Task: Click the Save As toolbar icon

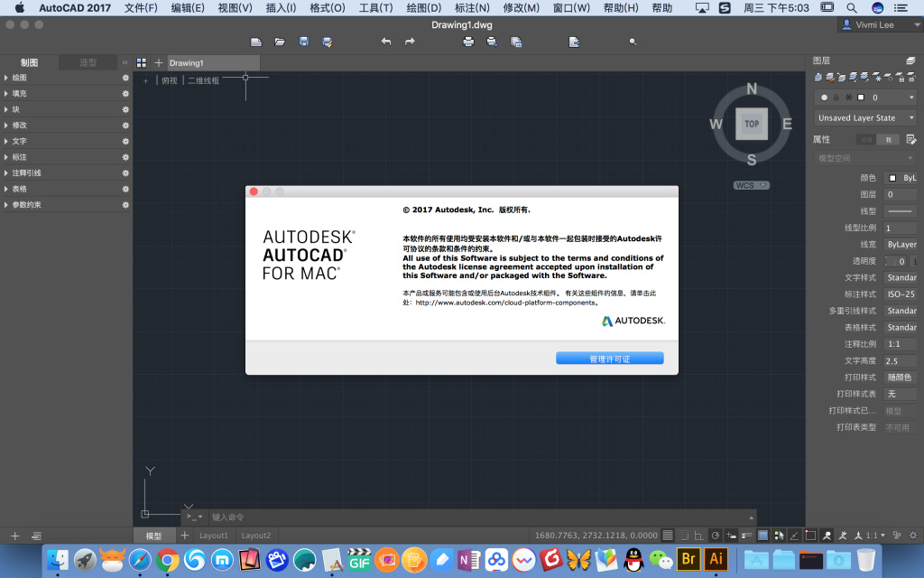Action: click(327, 42)
